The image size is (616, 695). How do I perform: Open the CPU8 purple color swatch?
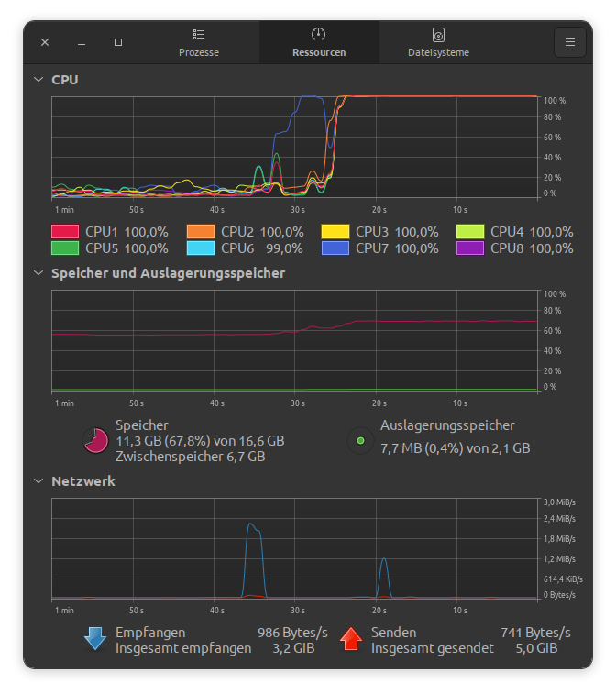[470, 248]
